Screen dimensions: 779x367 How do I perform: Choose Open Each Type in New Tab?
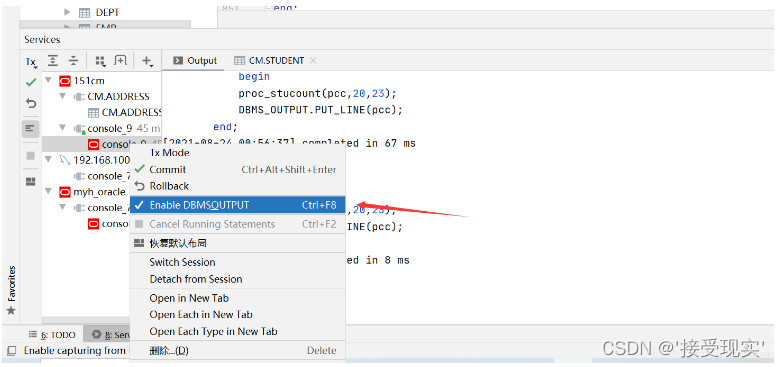237,331
